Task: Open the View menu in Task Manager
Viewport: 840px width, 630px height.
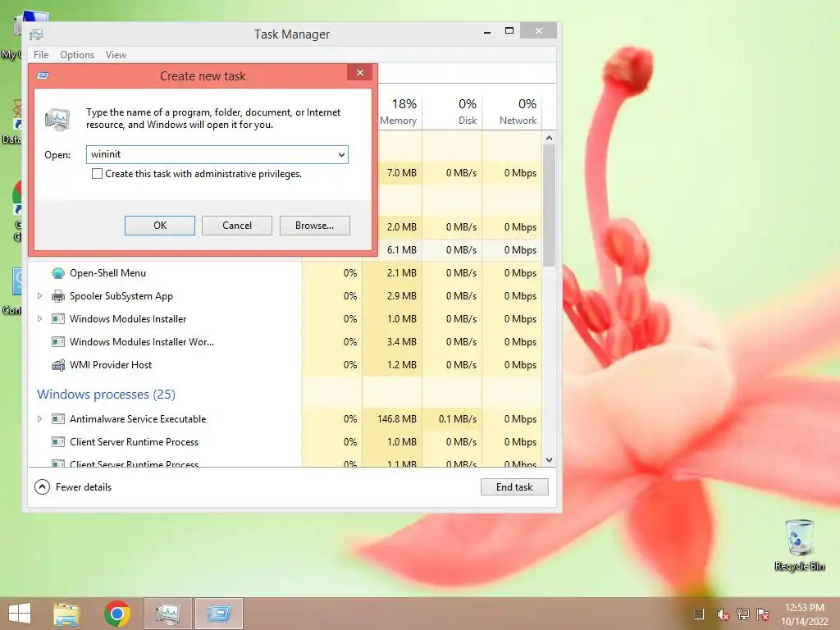Action: tap(116, 55)
